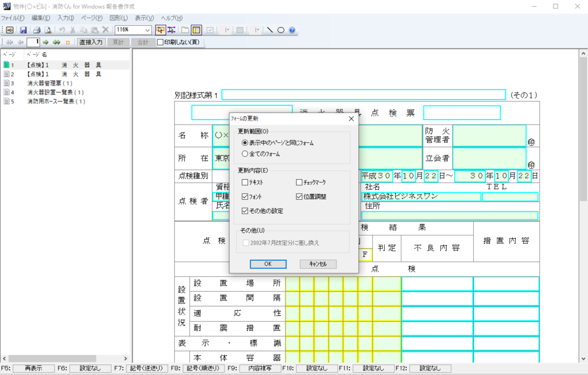Click キャンセル button in dialog
The width and height of the screenshot is (588, 375).
318,264
